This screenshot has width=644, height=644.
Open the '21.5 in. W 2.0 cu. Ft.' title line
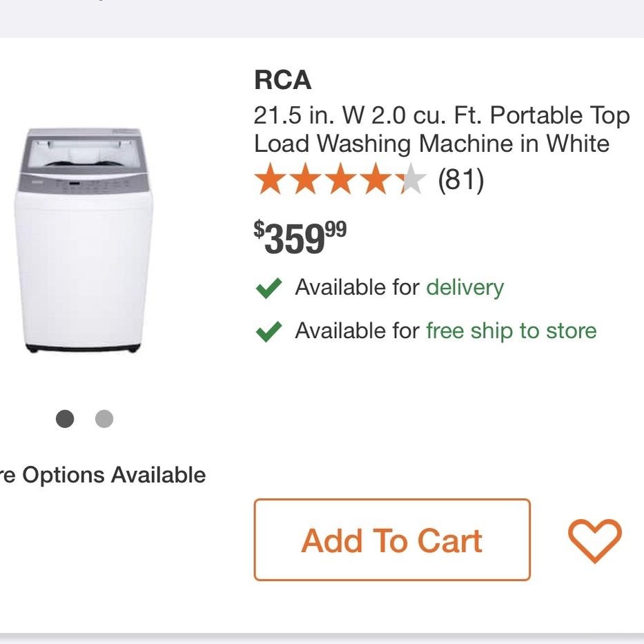point(442,115)
